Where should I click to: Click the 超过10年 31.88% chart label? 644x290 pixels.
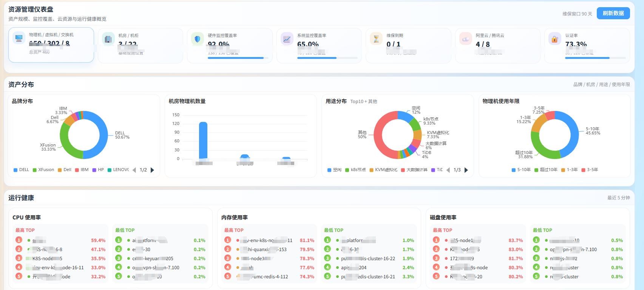(x=524, y=155)
